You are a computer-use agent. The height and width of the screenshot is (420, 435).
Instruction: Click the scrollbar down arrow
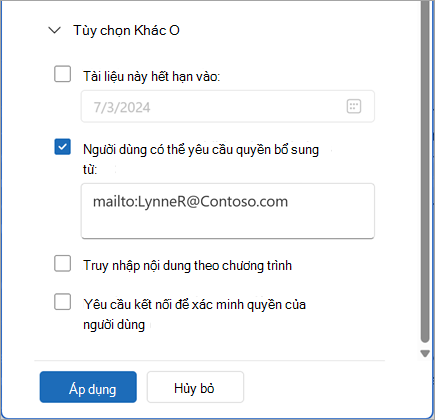point(425,354)
